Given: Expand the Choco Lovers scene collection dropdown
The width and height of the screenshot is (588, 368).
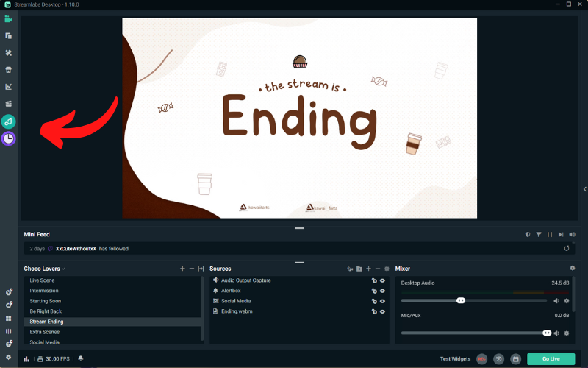Looking at the screenshot, I should [x=63, y=269].
